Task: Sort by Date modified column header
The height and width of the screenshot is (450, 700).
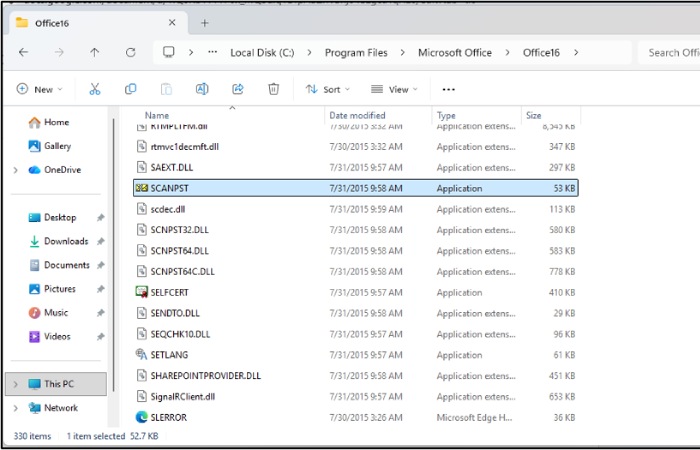Action: (x=357, y=116)
